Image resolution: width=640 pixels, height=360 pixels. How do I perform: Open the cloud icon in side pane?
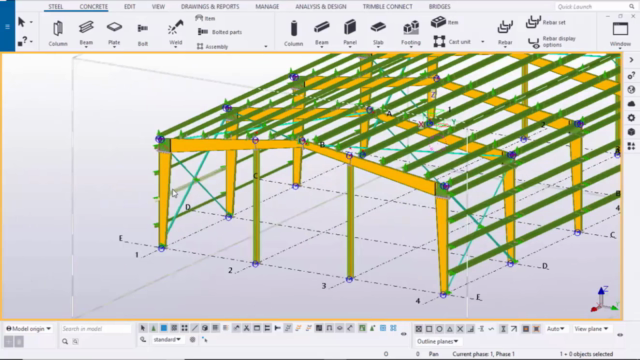(631, 104)
